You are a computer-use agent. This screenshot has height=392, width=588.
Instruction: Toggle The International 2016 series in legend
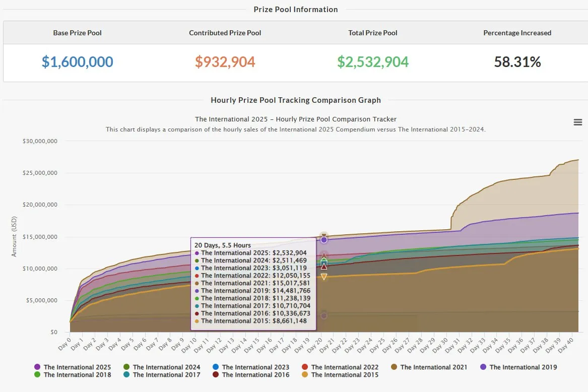pos(251,374)
